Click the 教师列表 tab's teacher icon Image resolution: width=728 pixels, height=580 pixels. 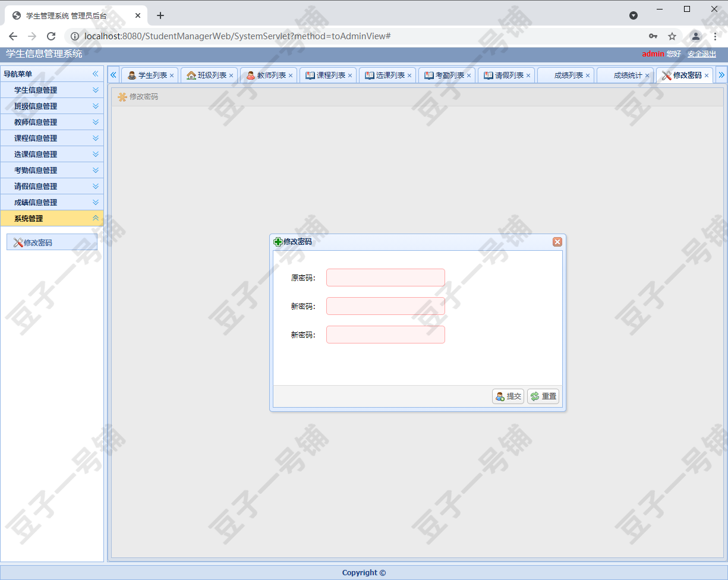point(251,75)
